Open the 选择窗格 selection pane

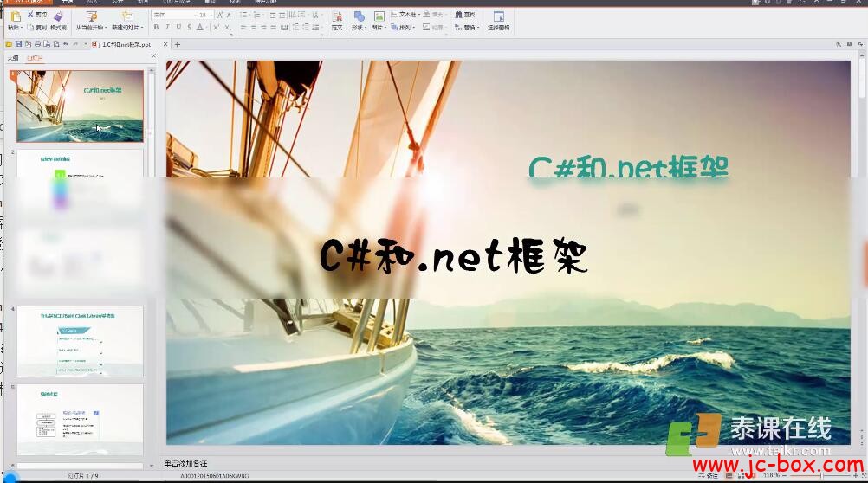point(498,16)
